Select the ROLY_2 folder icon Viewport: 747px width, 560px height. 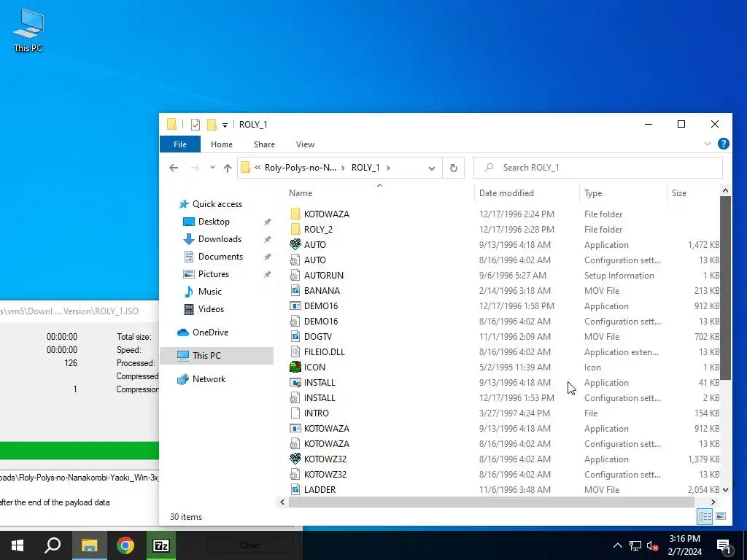point(295,229)
